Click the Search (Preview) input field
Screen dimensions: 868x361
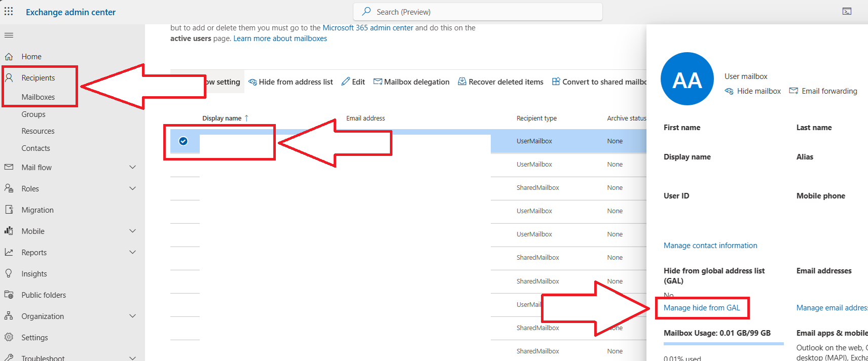(x=478, y=12)
